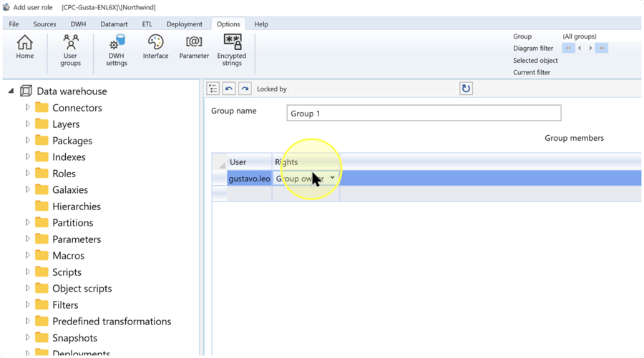Expand the Galaxies folder
Viewport: 644px width, 358px height.
click(27, 189)
